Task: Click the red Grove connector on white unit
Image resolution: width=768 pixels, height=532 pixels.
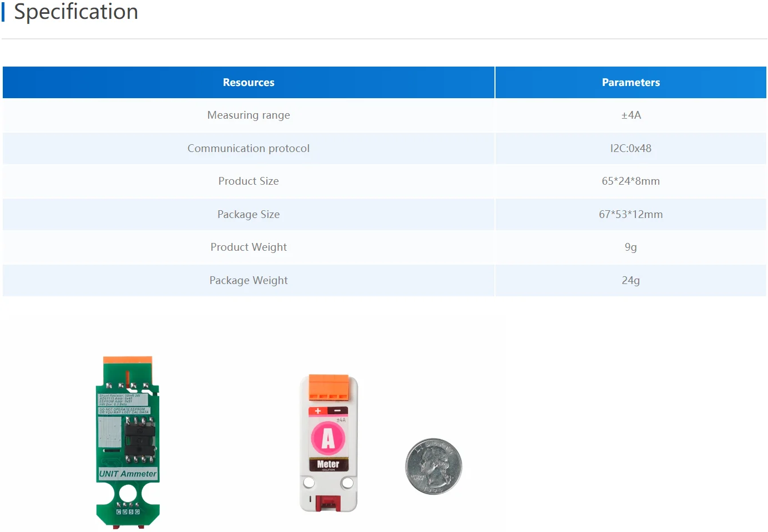Action: (327, 503)
